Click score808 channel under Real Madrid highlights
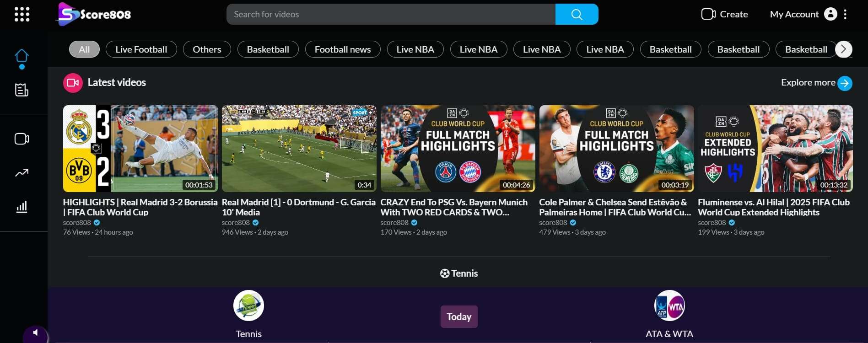 (77, 223)
